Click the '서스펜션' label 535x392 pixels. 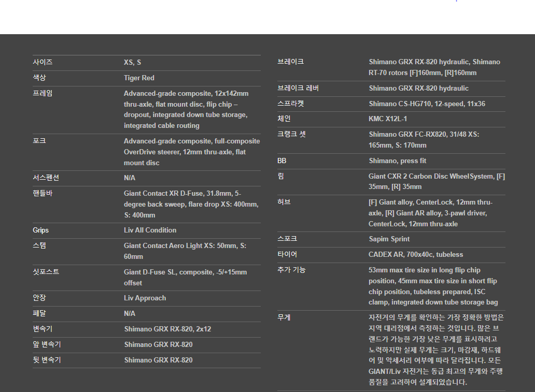(x=46, y=178)
